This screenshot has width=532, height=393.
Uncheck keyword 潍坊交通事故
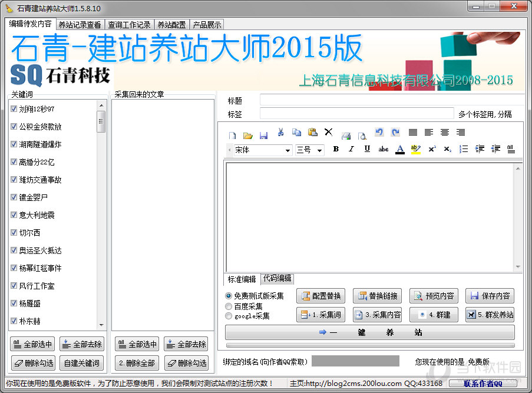click(x=14, y=179)
